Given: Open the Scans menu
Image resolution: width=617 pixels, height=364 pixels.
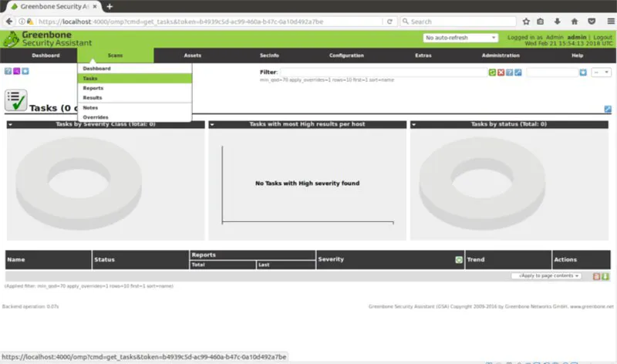Looking at the screenshot, I should 115,56.
